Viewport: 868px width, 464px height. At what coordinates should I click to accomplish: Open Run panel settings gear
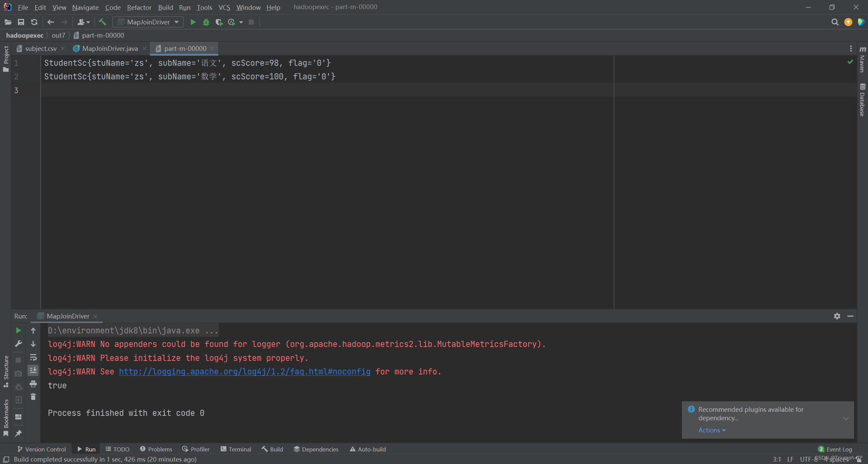[837, 316]
